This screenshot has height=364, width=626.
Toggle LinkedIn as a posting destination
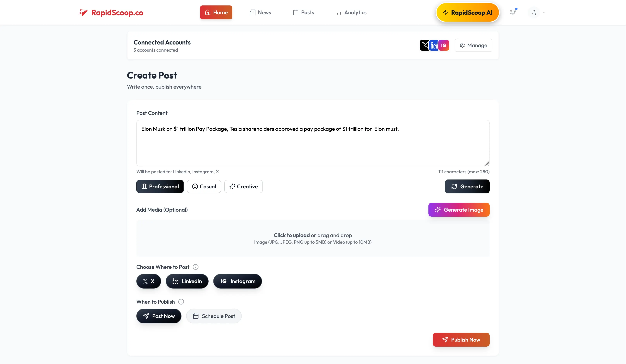click(x=187, y=281)
